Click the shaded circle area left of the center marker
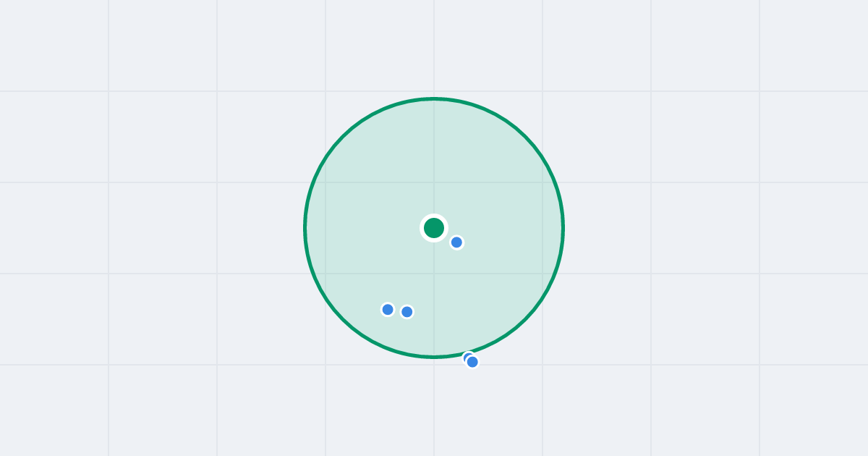The width and height of the screenshot is (868, 456). pos(362,228)
